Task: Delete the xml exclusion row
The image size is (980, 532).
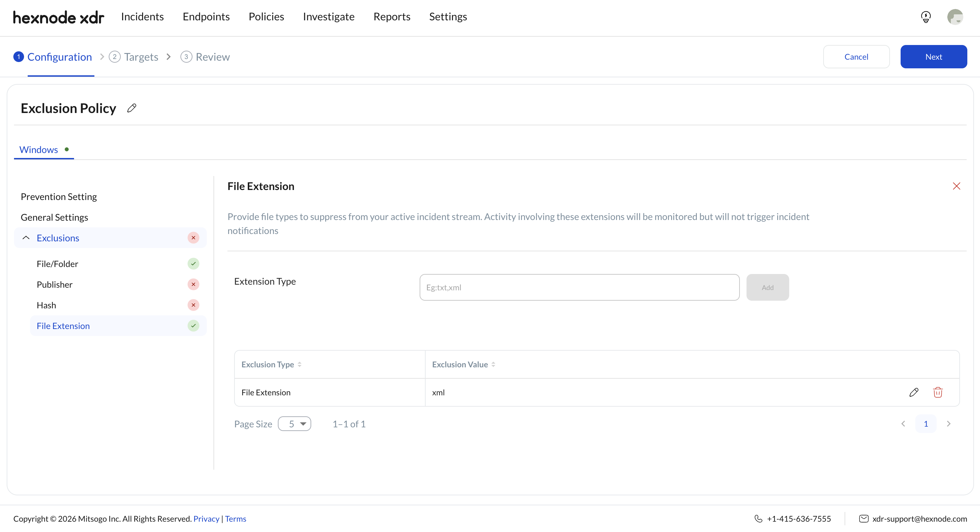Action: pos(938,392)
